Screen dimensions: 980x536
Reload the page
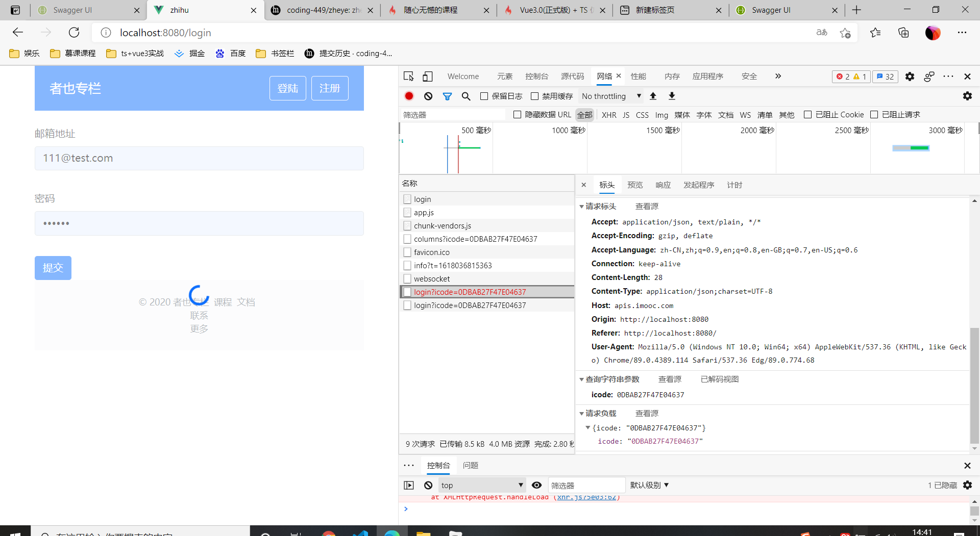pyautogui.click(x=74, y=33)
